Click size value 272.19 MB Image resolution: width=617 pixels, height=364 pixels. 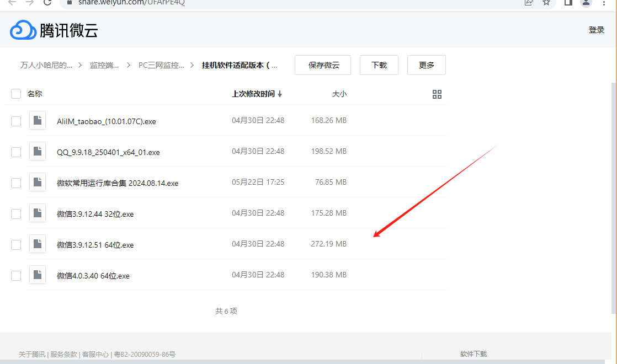(x=328, y=244)
